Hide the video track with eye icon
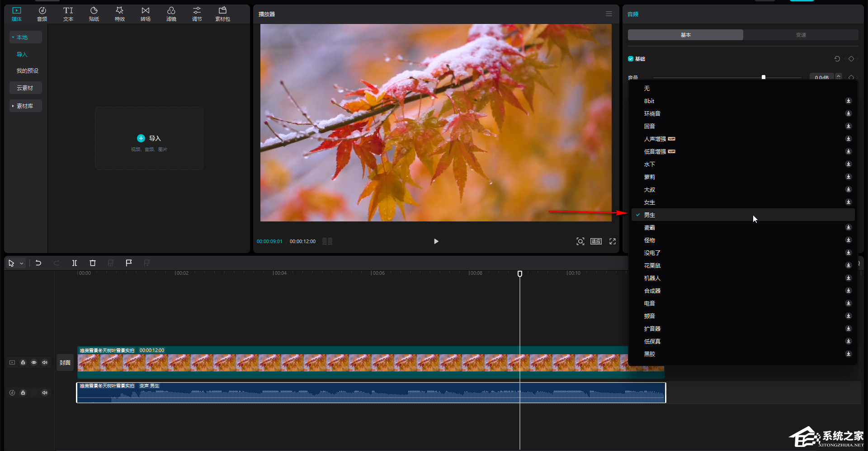The width and height of the screenshot is (868, 451). [34, 362]
